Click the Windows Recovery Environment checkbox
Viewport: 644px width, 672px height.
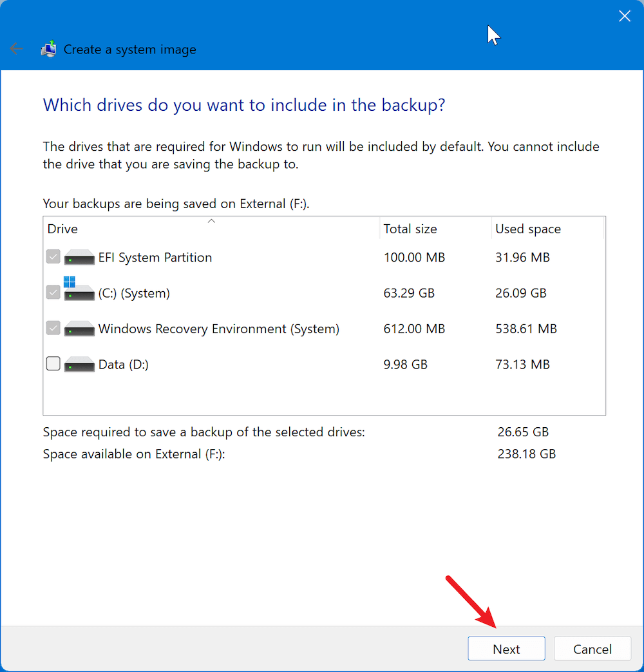point(53,328)
